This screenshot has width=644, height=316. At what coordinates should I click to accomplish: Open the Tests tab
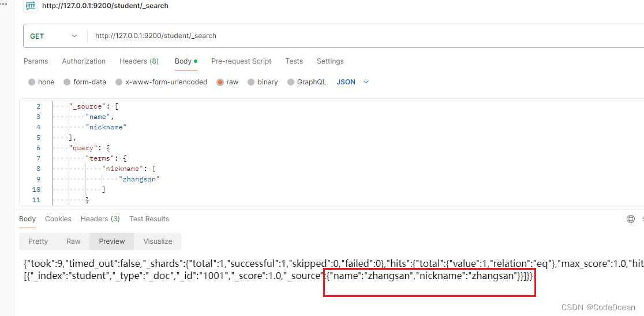[294, 61]
